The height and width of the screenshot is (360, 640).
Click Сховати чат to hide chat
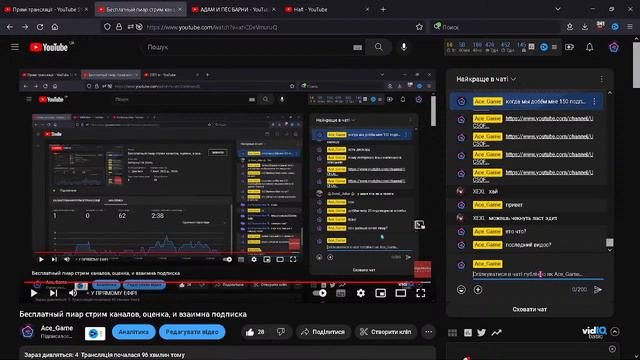(529, 309)
